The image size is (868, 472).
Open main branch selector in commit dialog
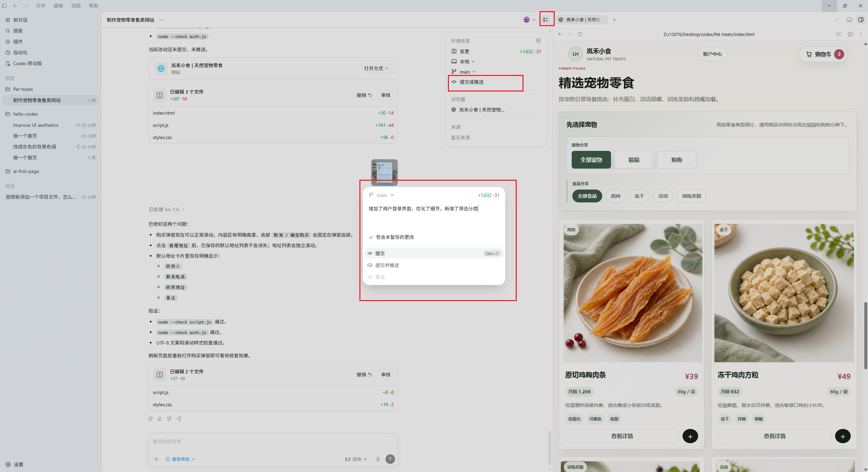point(381,195)
